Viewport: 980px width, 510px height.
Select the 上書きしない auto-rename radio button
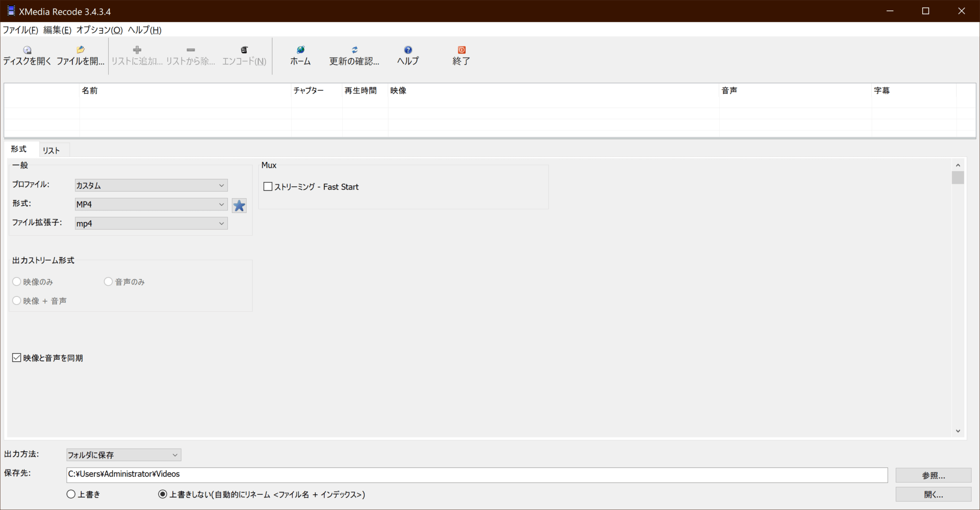163,494
